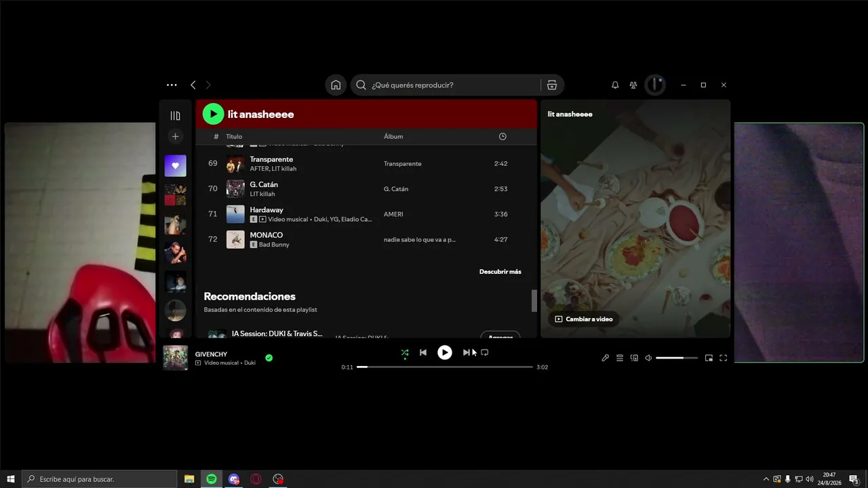Click the GIVENCHY now-playing cover art

click(175, 358)
